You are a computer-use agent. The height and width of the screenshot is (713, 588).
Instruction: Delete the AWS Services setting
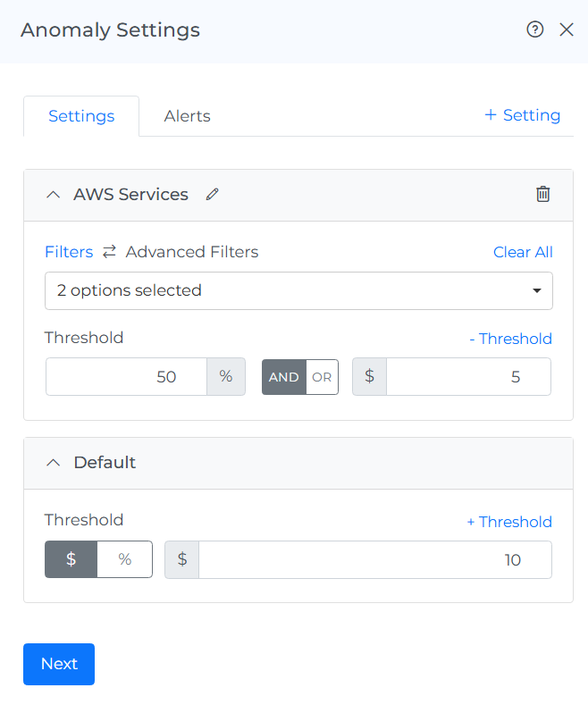click(542, 194)
